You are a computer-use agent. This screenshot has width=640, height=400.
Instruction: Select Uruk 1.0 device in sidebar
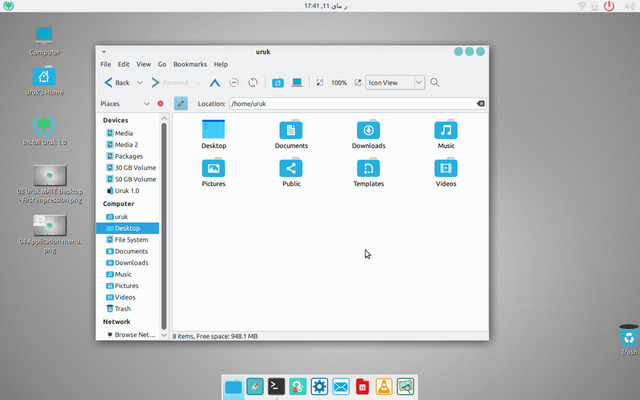tap(127, 191)
